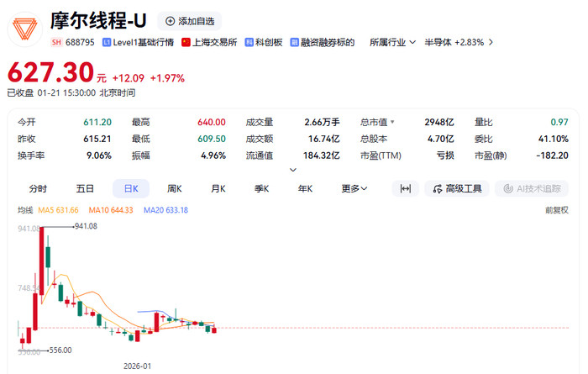Click the Level1基础行情 badge icon

click(x=107, y=42)
